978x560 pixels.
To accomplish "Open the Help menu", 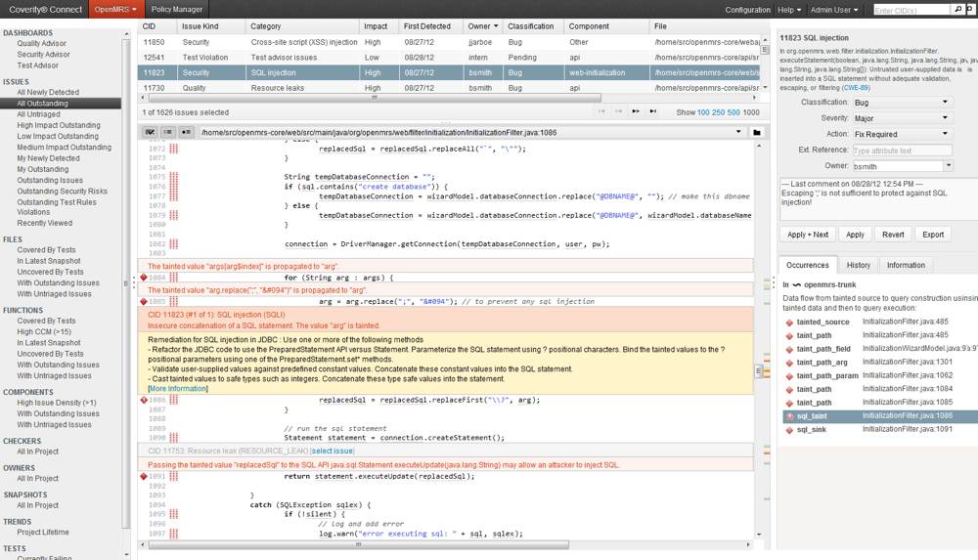I will [786, 9].
